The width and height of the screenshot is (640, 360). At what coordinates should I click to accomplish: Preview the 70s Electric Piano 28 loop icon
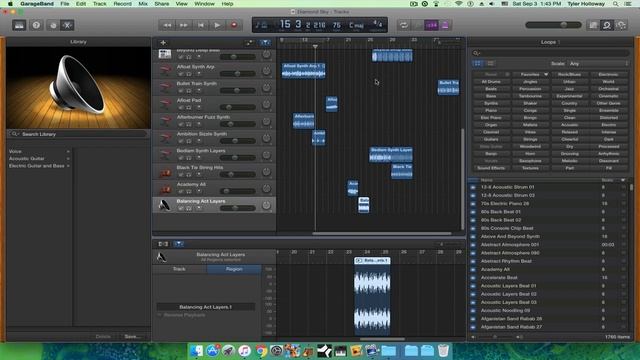[473, 203]
